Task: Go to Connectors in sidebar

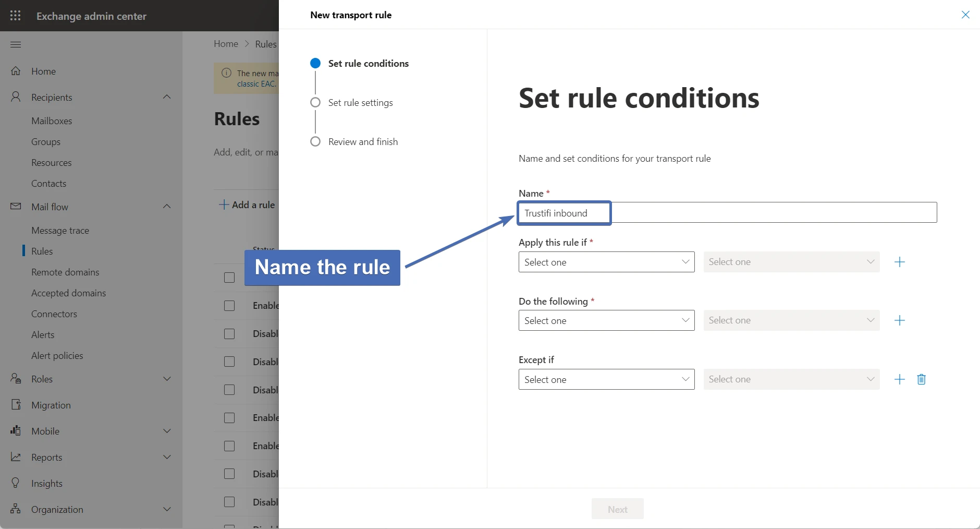Action: [54, 314]
